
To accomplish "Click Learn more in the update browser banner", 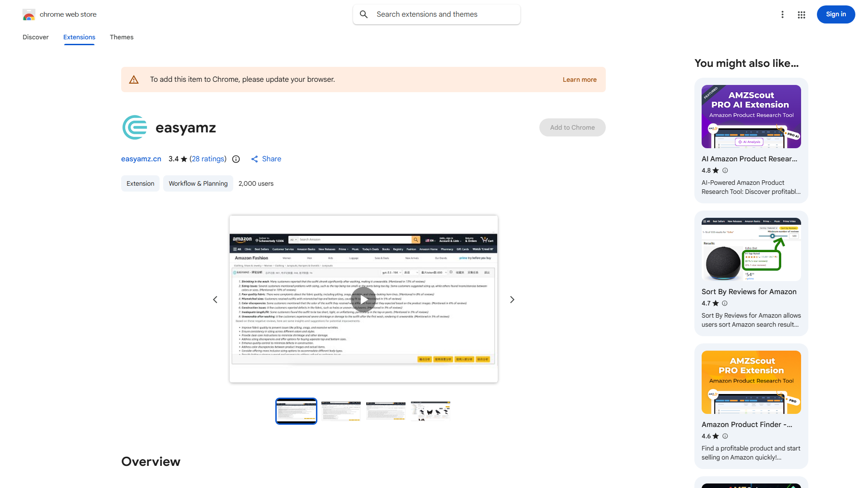I will pos(579,80).
